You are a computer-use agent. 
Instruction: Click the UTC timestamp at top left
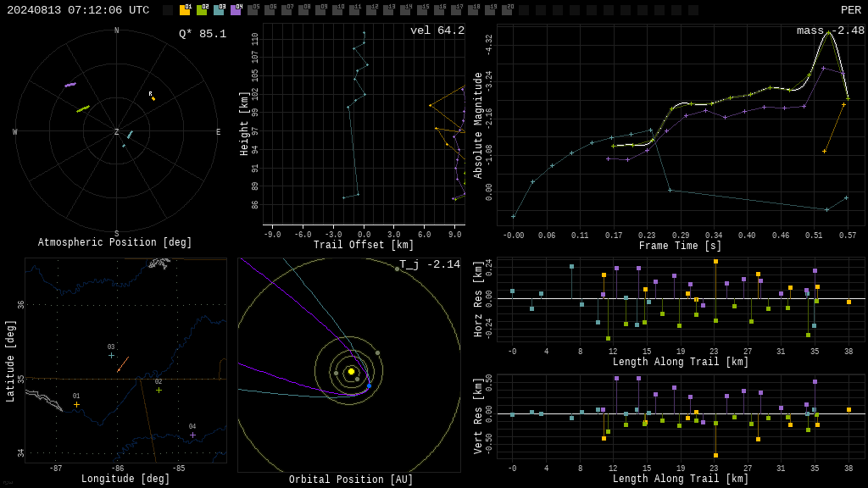pos(78,10)
